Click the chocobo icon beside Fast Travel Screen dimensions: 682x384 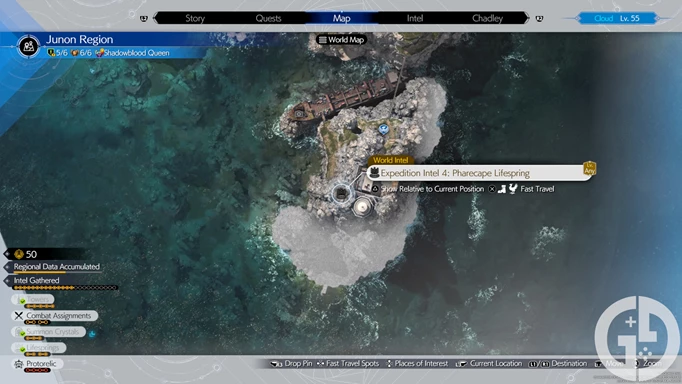(513, 189)
